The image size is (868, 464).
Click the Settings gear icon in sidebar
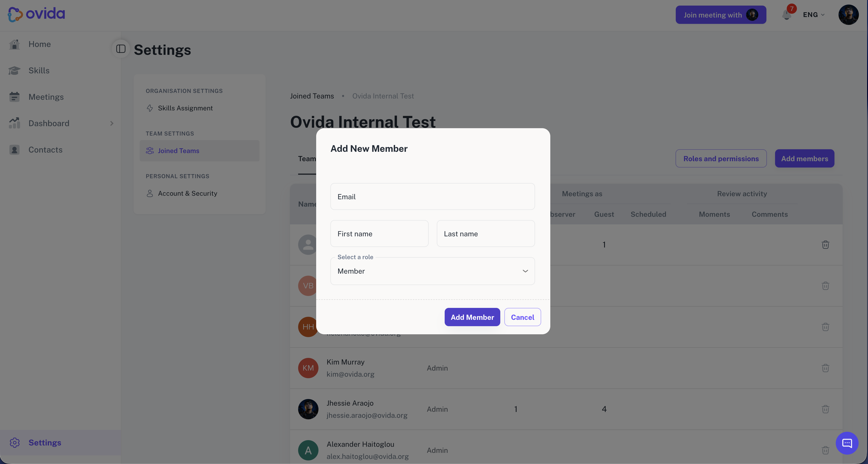pyautogui.click(x=14, y=442)
